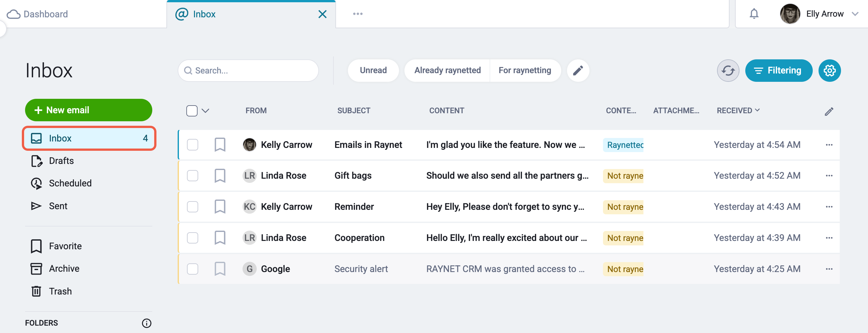Click the KC initials avatar

tap(249, 207)
